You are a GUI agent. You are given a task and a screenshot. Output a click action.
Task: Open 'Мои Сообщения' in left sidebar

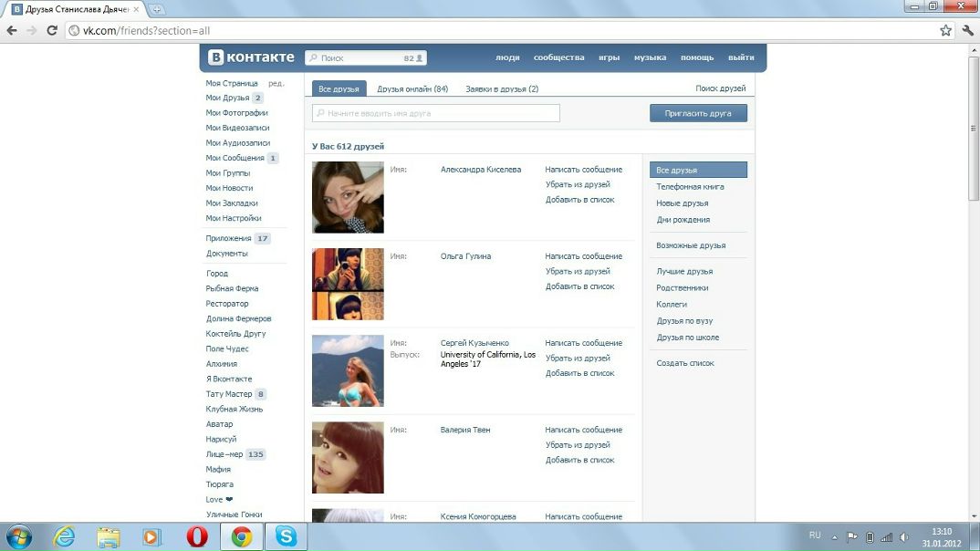tap(235, 158)
